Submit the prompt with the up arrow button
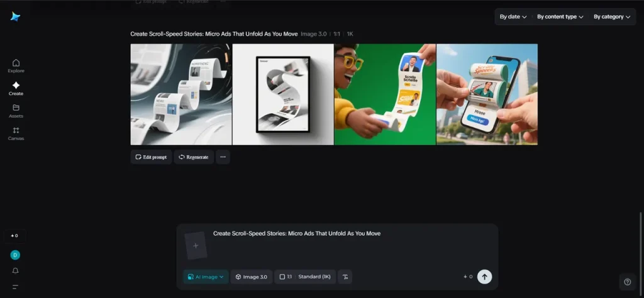This screenshot has width=644, height=298. click(484, 277)
